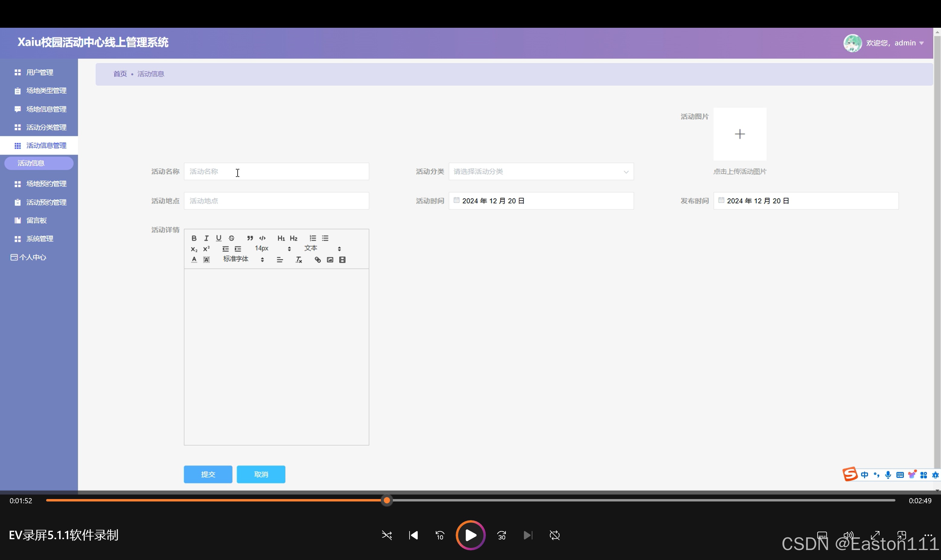
Task: Open the text background color picker
Action: click(x=206, y=259)
